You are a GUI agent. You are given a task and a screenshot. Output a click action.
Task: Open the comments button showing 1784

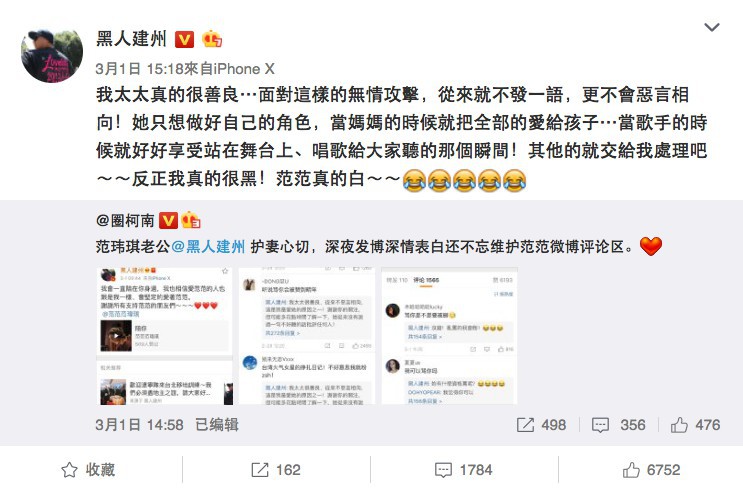click(x=463, y=470)
